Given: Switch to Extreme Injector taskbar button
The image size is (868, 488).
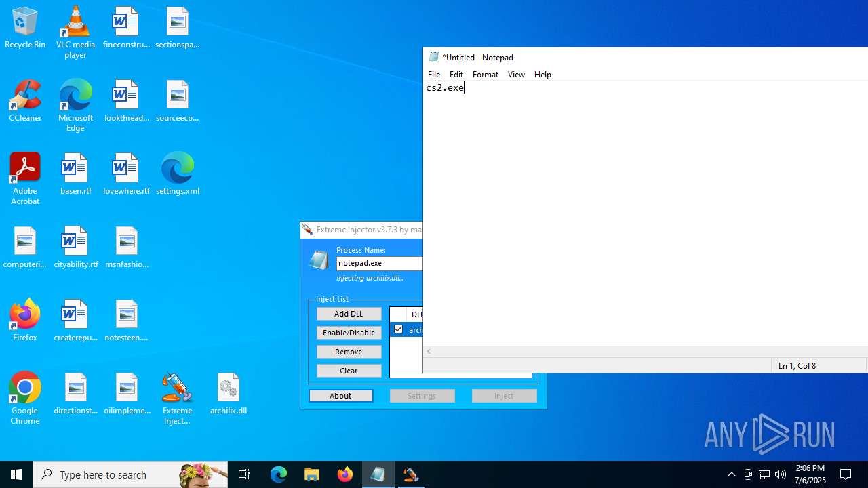Looking at the screenshot, I should [410, 474].
